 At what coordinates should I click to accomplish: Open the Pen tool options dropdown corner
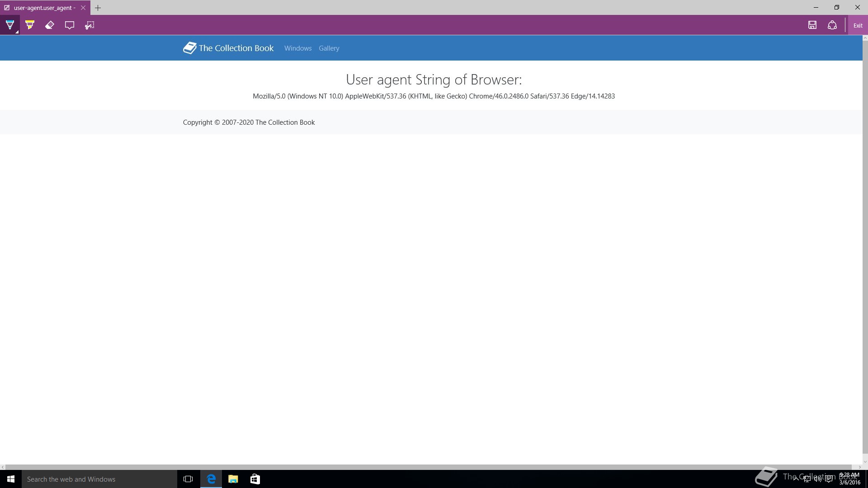[x=17, y=32]
